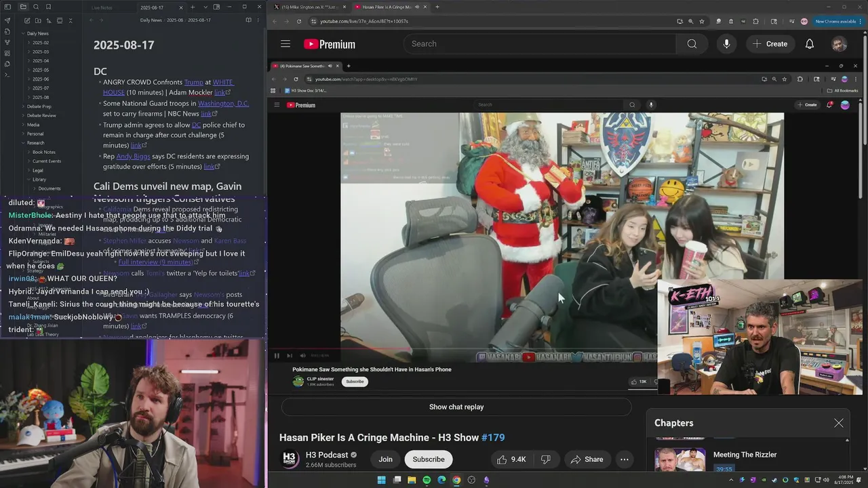Click the YouTube Create button

tap(770, 44)
